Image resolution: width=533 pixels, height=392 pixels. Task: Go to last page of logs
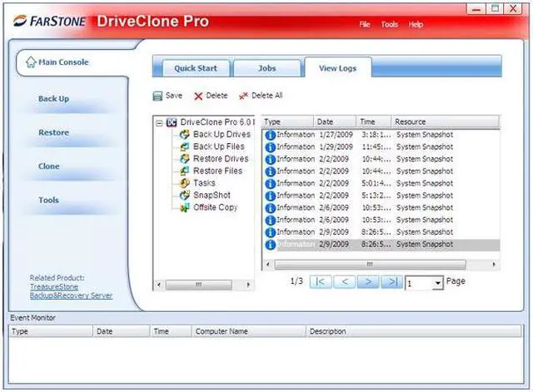pyautogui.click(x=392, y=282)
